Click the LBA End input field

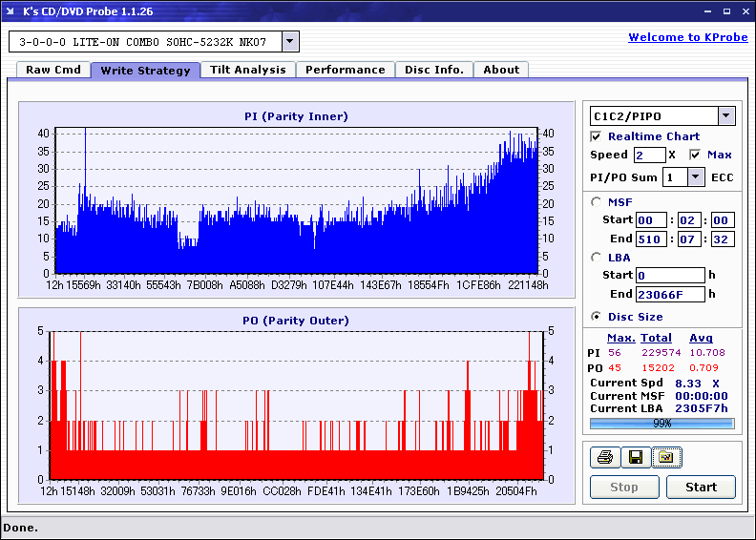(x=670, y=294)
